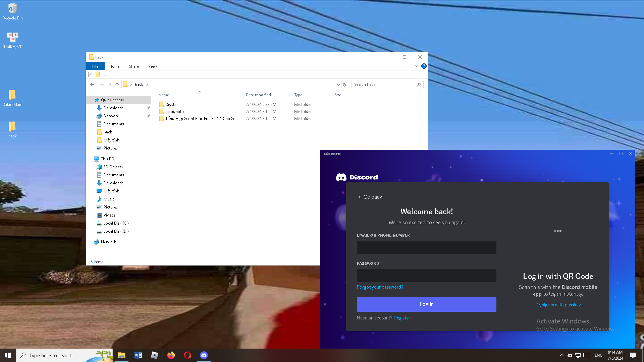Click Register link for new account
The image size is (644, 362).
402,318
